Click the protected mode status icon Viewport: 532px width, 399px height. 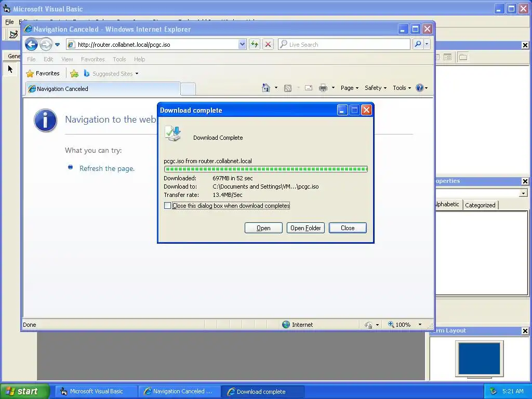coord(368,325)
